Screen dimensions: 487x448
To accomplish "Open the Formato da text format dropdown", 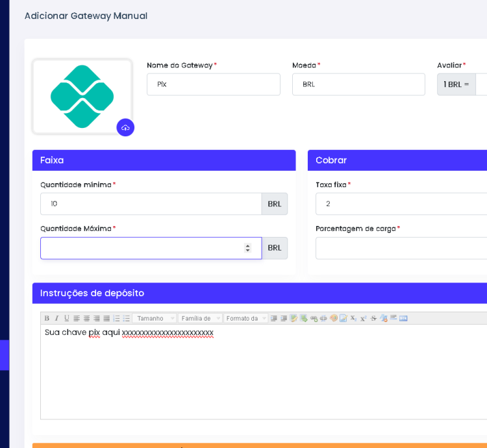I will 246,318.
